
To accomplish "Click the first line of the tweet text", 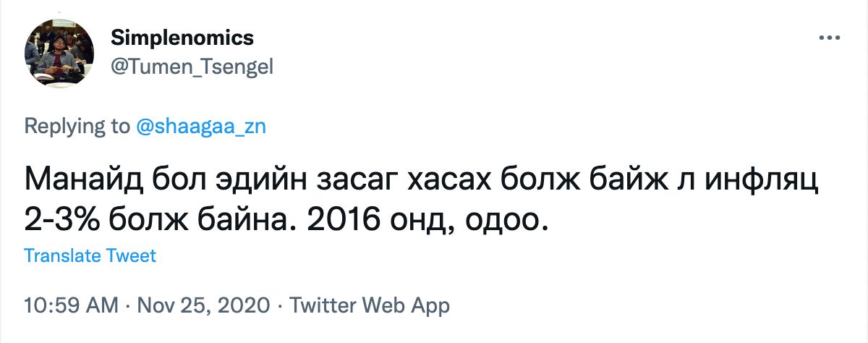I will pos(420,179).
